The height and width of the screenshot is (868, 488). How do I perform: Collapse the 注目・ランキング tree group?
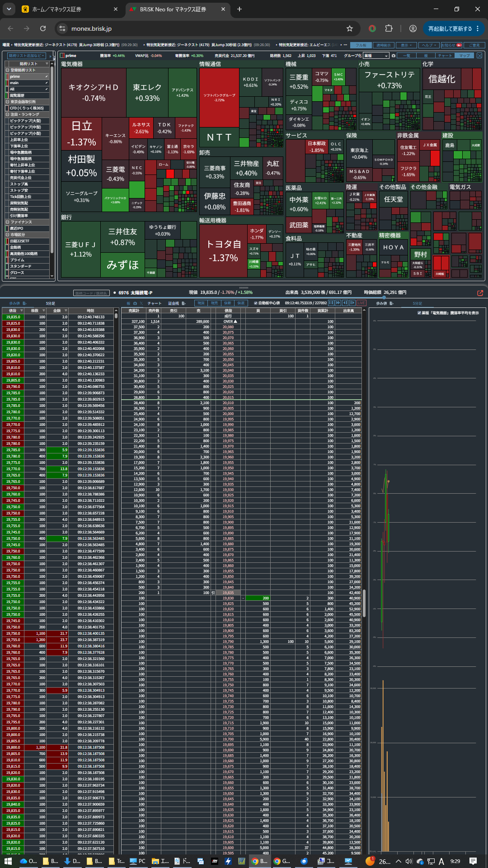pyautogui.click(x=7, y=114)
